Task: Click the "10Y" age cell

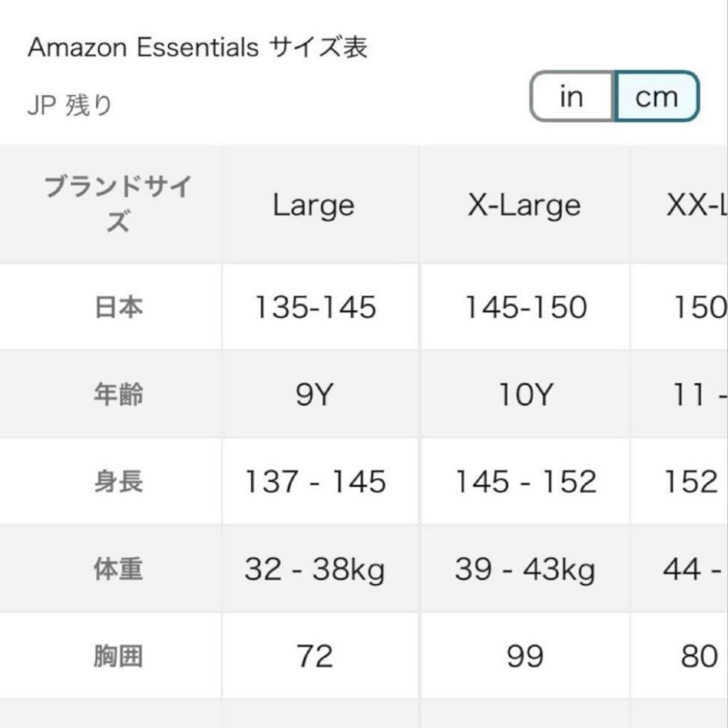Action: (525, 395)
